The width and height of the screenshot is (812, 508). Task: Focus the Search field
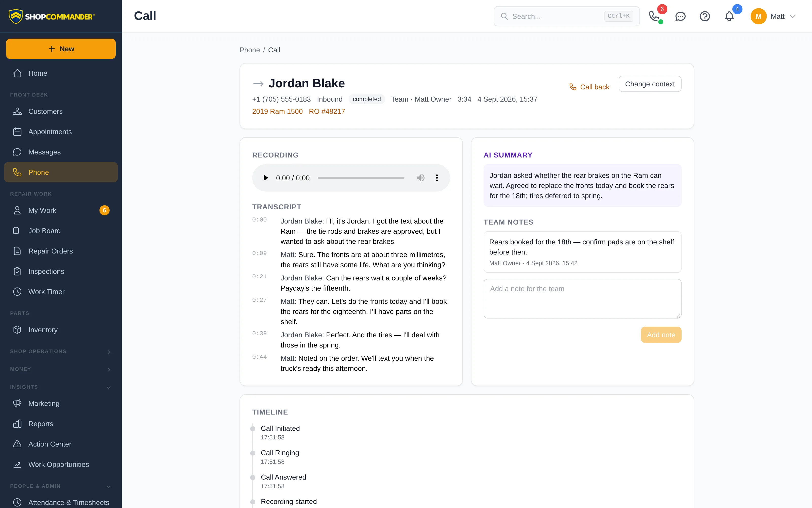click(x=566, y=16)
